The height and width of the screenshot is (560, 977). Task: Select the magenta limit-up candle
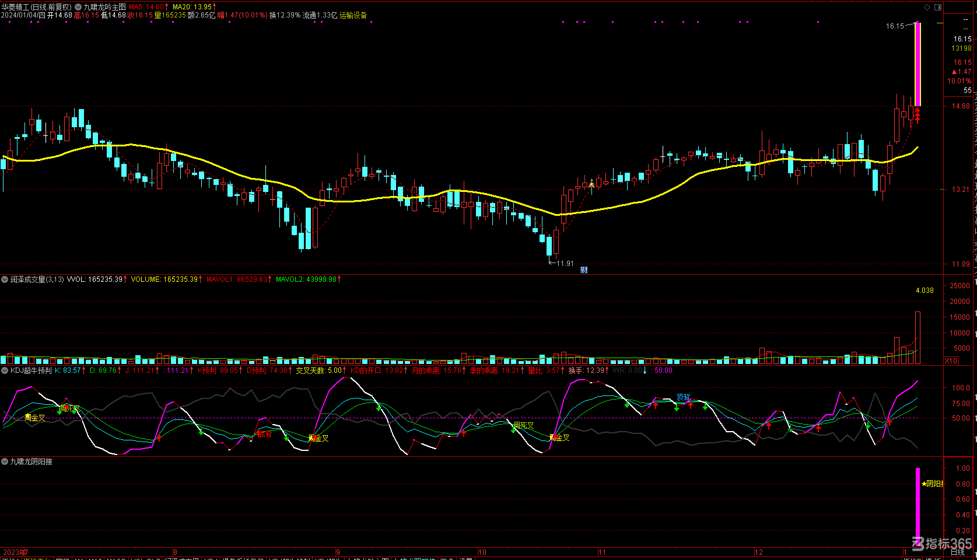pyautogui.click(x=918, y=64)
